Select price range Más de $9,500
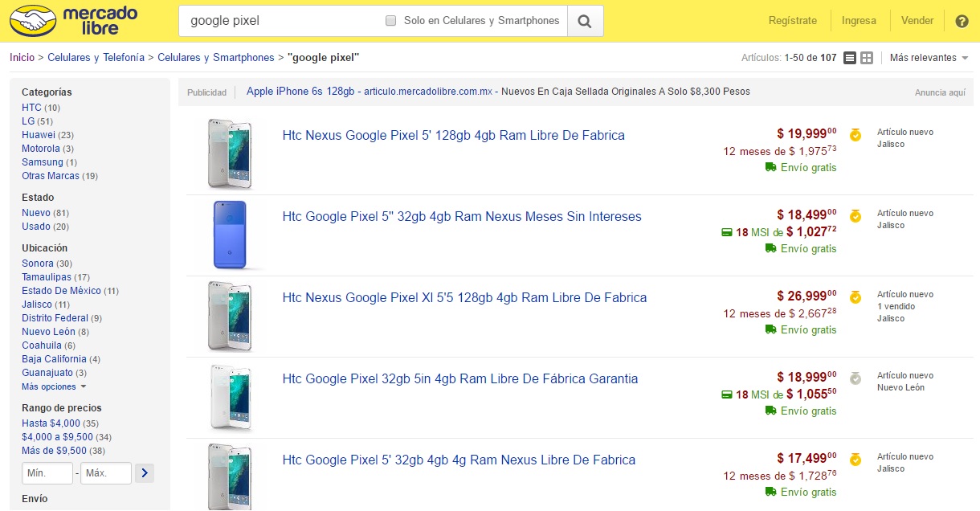980x511 pixels. (x=53, y=450)
